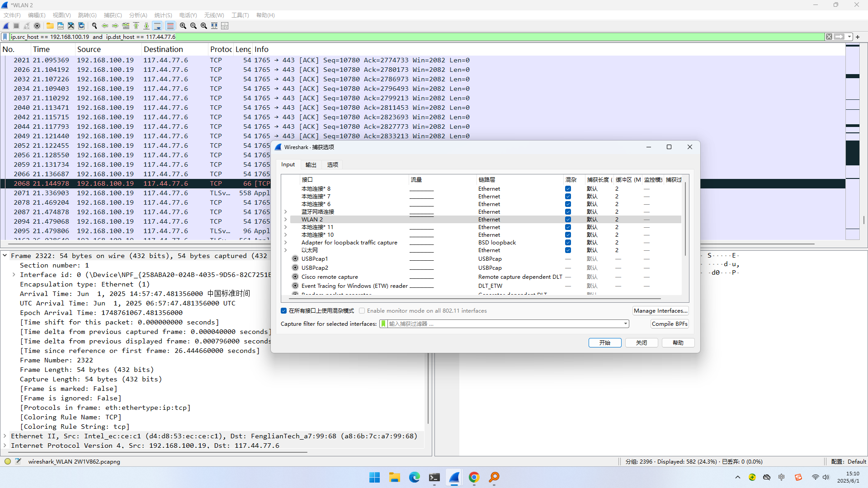Add a filter button with the plus
Viewport: 868px width, 488px height.
click(x=858, y=37)
